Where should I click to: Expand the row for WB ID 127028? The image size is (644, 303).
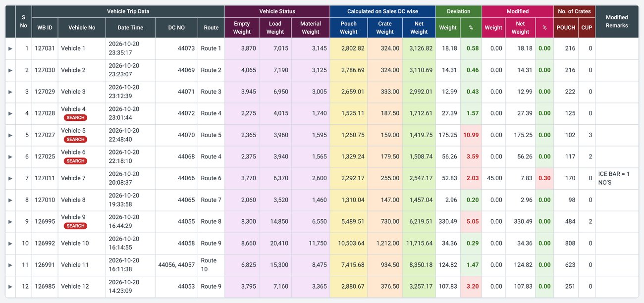tap(10, 113)
